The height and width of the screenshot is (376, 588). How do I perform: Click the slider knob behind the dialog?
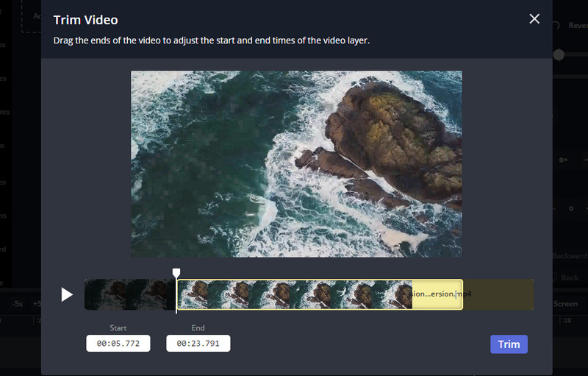click(x=559, y=54)
